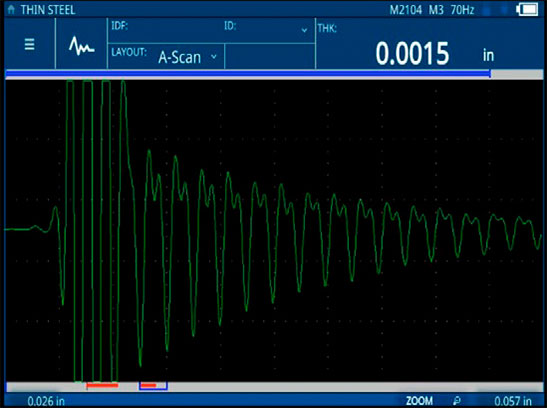Image resolution: width=547 pixels, height=408 pixels.
Task: Open the THIN STEEL setup name
Action: [x=48, y=10]
